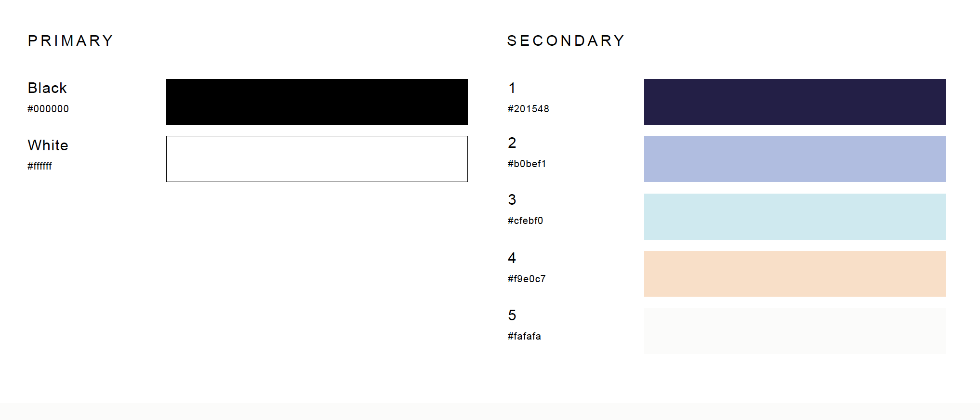Image resolution: width=980 pixels, height=420 pixels.
Task: Click the White color swatch
Action: 317,159
